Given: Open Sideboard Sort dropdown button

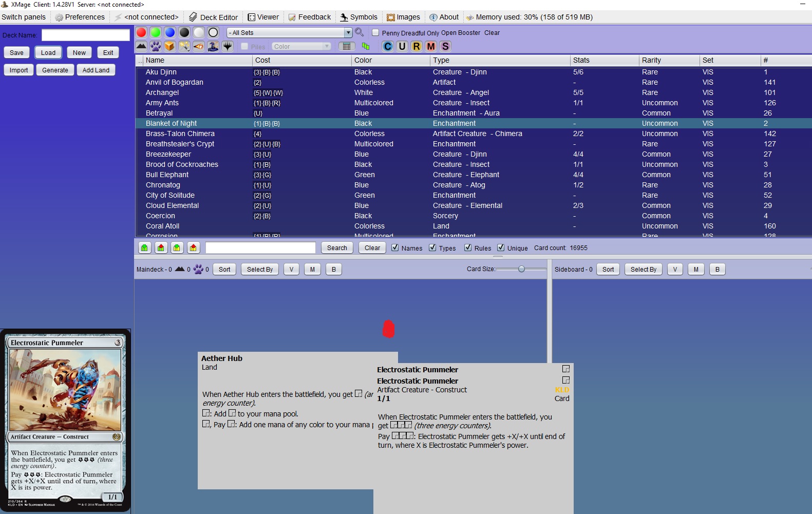Looking at the screenshot, I should coord(608,269).
